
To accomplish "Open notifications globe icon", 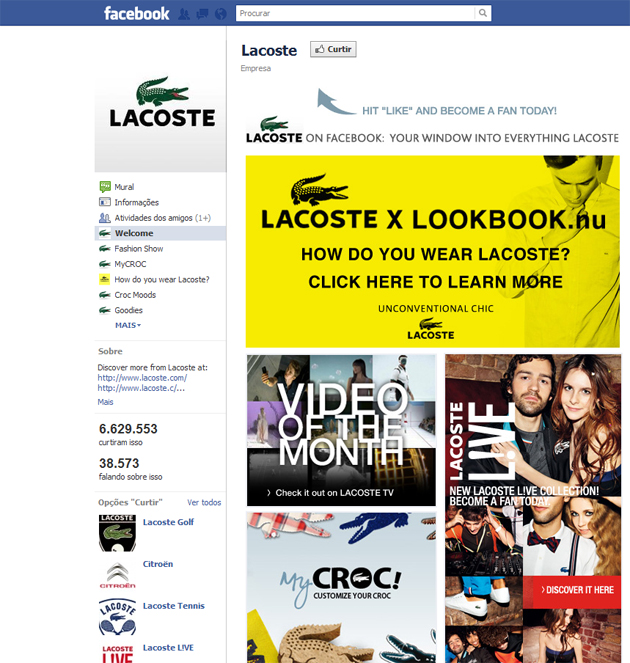I will click(220, 14).
